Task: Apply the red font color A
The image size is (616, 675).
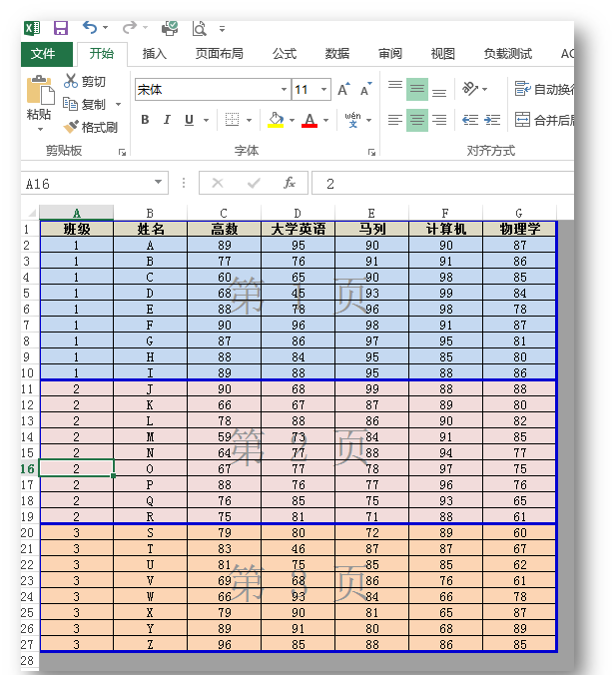Action: [309, 120]
